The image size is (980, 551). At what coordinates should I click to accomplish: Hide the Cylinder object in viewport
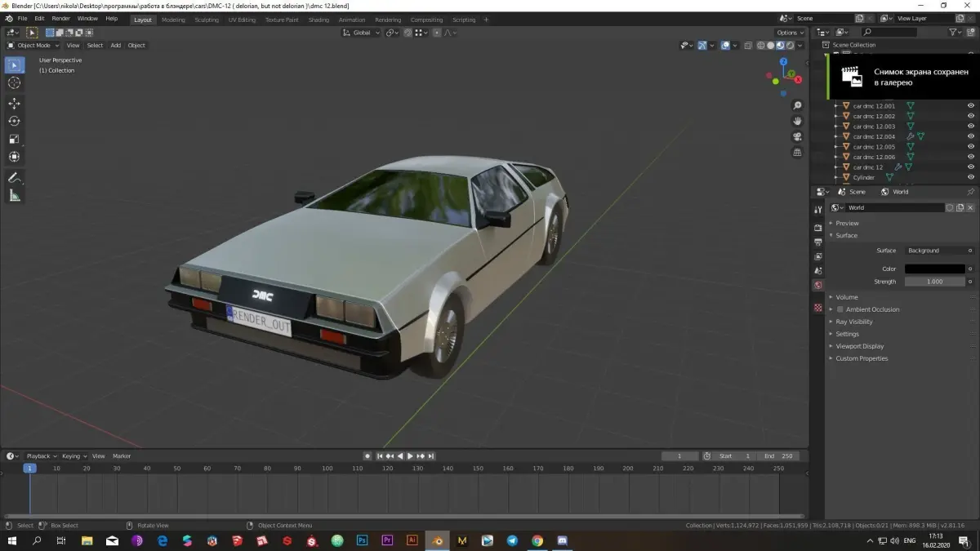click(971, 177)
